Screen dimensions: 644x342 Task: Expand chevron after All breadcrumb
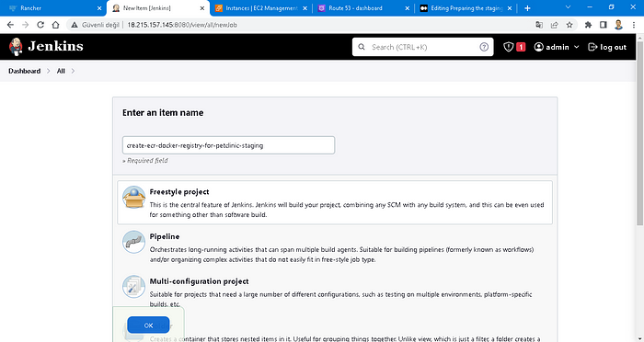coord(73,71)
